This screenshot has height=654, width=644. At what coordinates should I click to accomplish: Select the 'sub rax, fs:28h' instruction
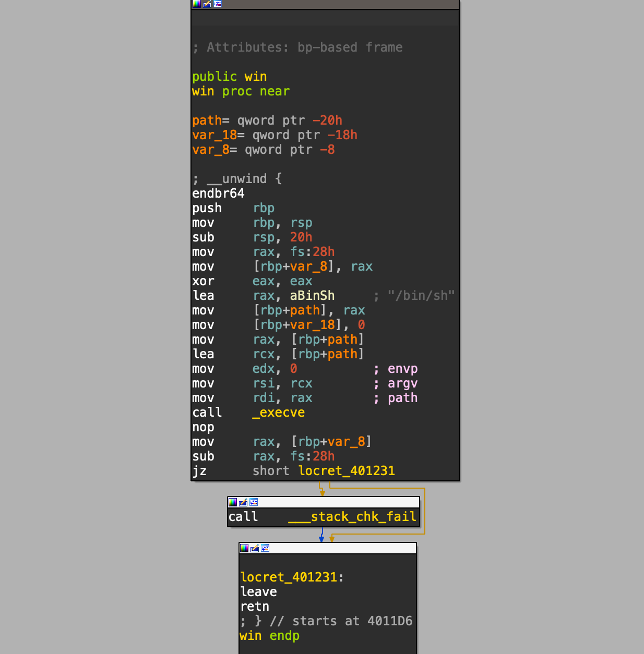[264, 456]
